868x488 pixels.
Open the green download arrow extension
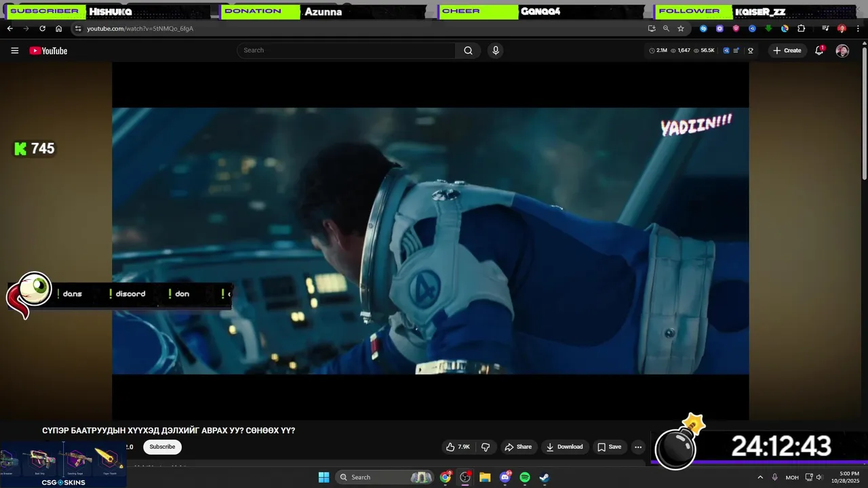(x=768, y=28)
